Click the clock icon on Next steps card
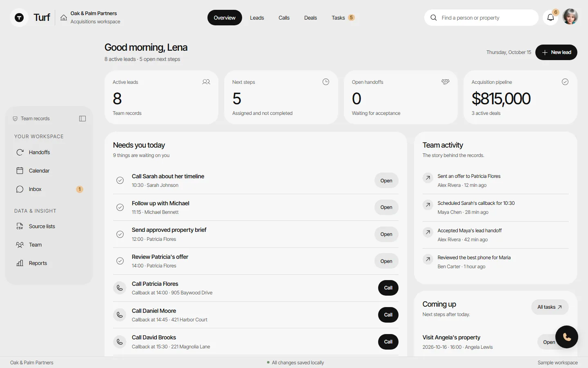588x368 pixels. [326, 82]
